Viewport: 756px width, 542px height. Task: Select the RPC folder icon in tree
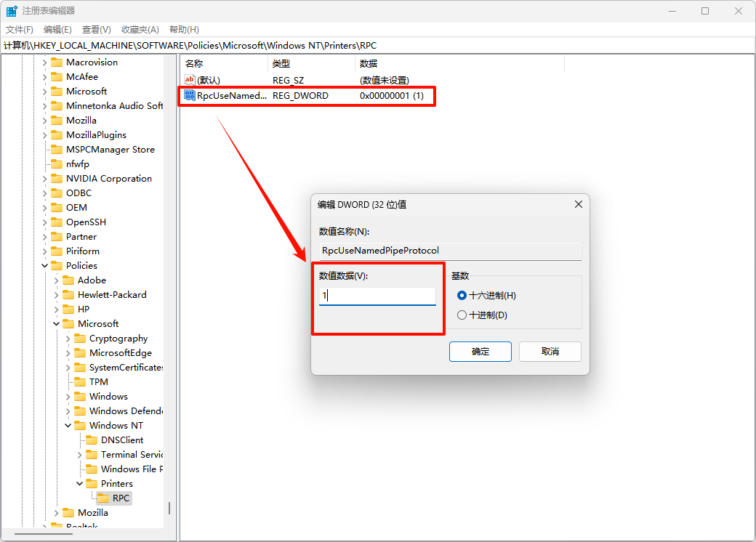click(x=103, y=498)
